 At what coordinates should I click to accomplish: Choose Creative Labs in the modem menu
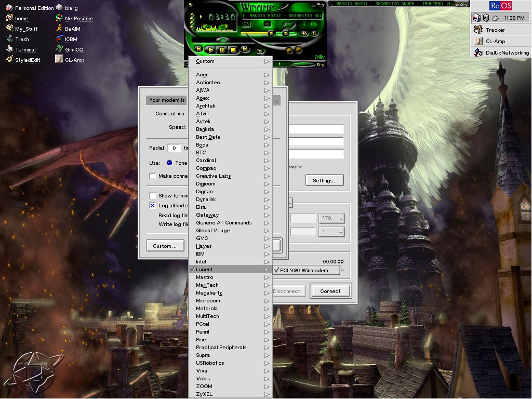[x=231, y=176]
